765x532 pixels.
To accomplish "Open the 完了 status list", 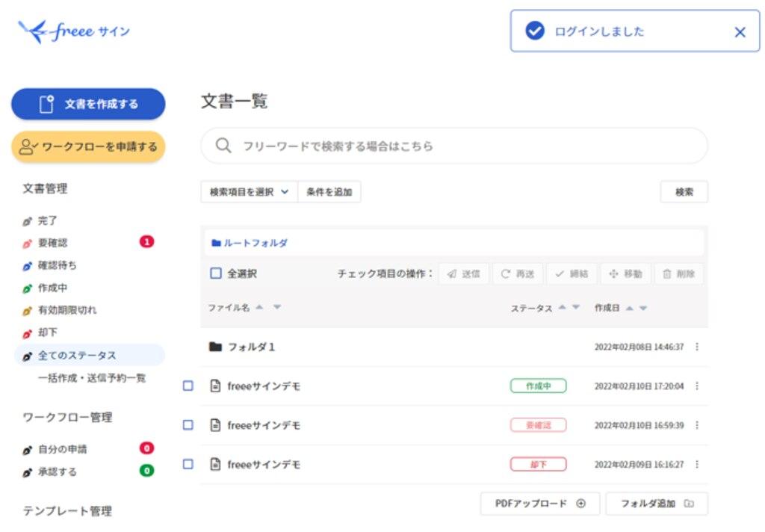I will [47, 220].
